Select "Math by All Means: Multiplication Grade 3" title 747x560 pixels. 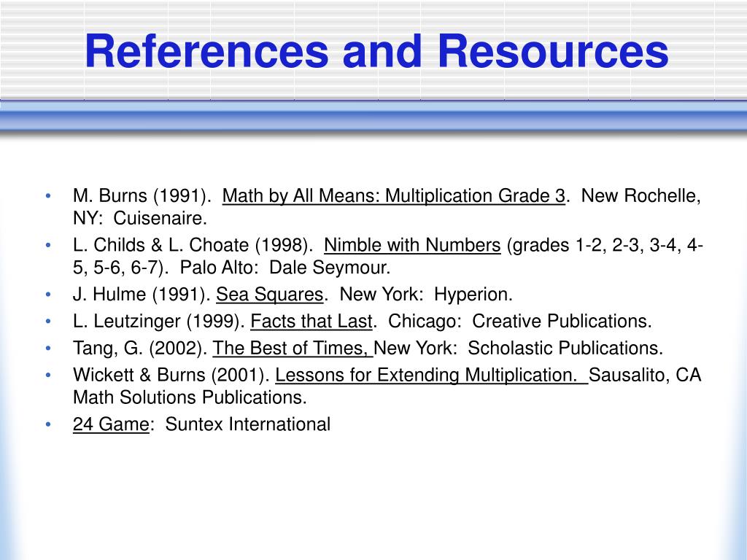(393, 195)
